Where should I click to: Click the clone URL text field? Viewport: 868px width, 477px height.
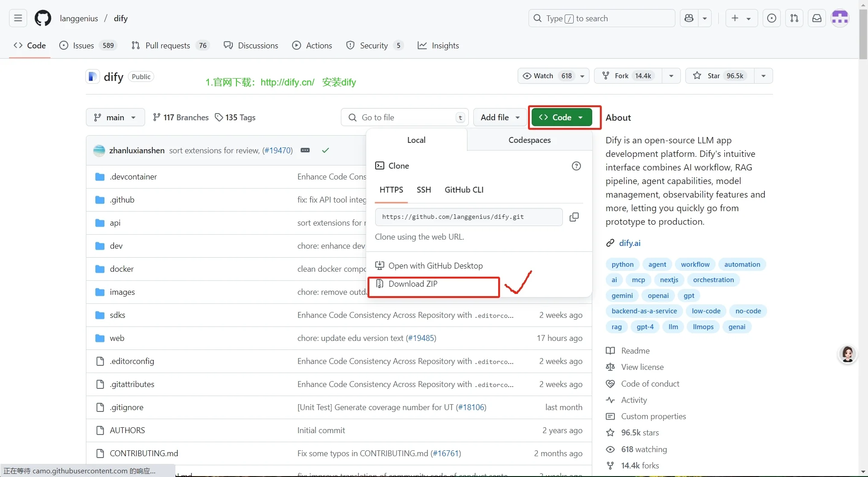tap(469, 217)
